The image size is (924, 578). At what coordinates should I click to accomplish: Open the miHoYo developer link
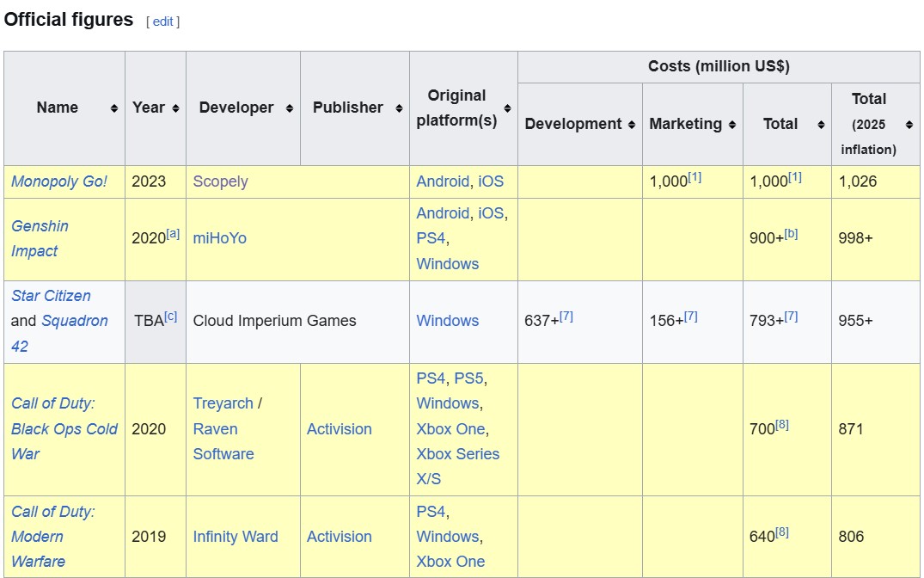220,238
